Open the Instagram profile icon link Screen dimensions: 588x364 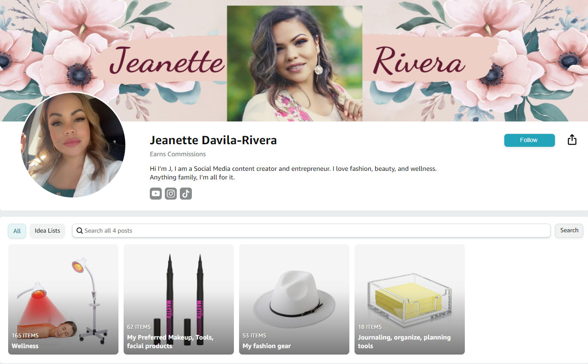(171, 194)
